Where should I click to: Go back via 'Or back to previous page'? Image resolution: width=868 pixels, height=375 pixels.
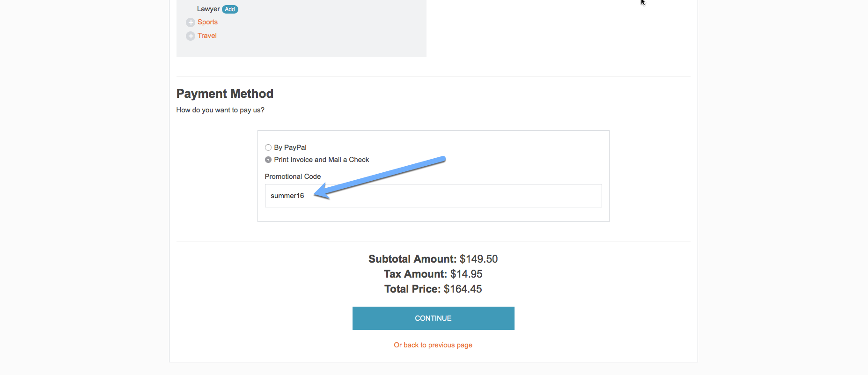(433, 345)
